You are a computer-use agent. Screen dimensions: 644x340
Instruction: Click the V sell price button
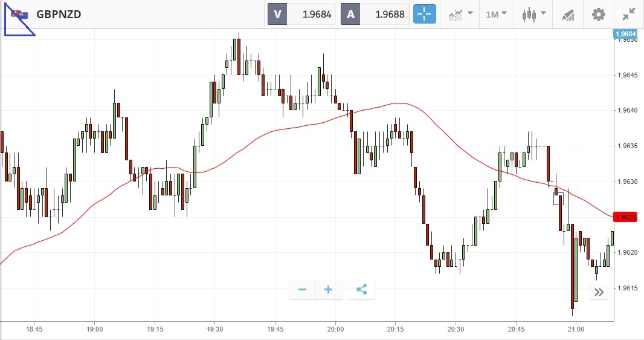(x=302, y=15)
